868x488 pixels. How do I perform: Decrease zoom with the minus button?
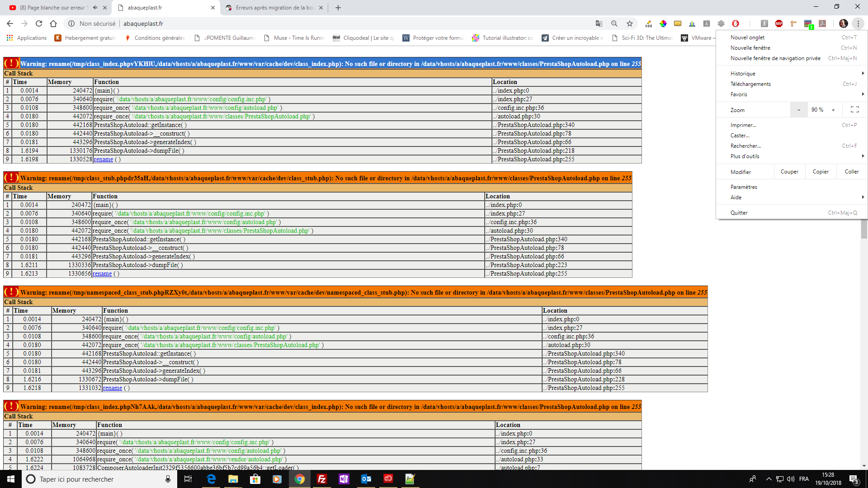pos(799,110)
